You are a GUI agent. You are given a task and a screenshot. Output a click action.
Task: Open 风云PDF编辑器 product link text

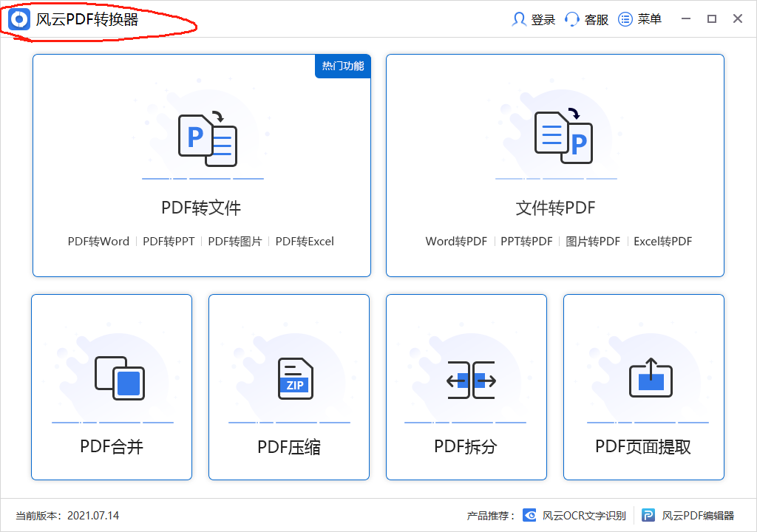(698, 516)
